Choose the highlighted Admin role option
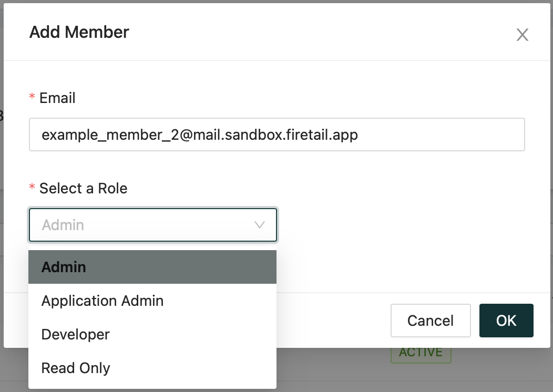Image resolution: width=553 pixels, height=392 pixels. [152, 267]
